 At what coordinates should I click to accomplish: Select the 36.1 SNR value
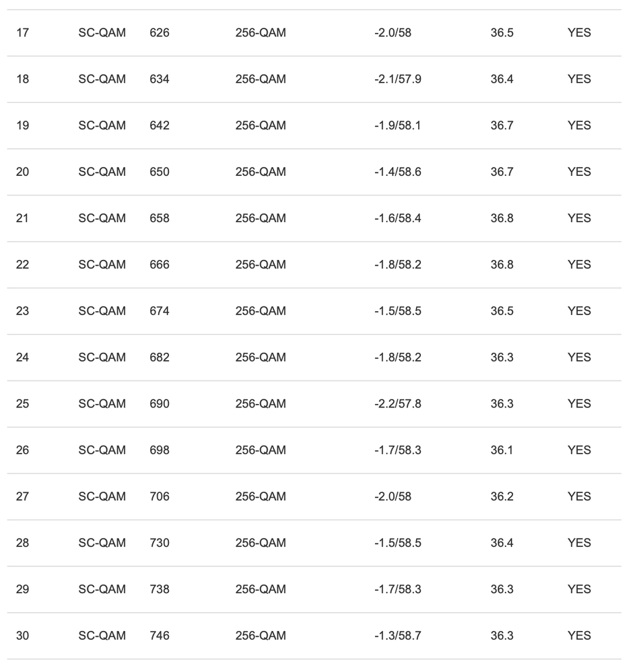click(502, 450)
